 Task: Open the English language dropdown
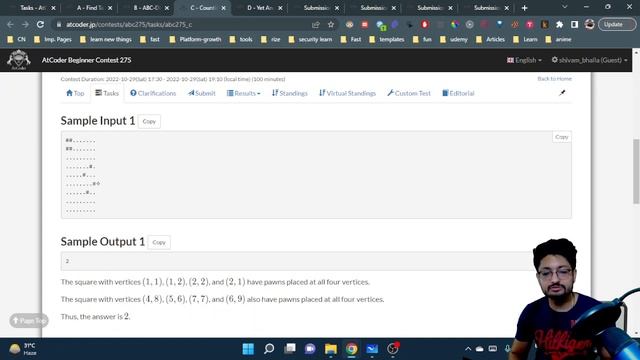[524, 60]
